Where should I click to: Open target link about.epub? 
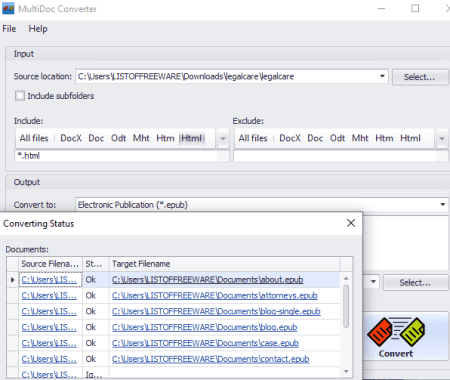[207, 280]
